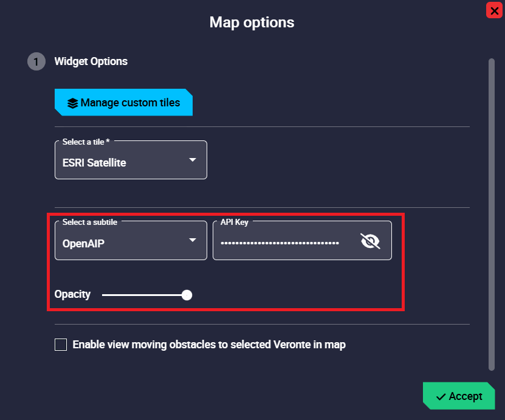Click the moving obstacles checkbox label text
The height and width of the screenshot is (420, 505).
click(x=209, y=345)
